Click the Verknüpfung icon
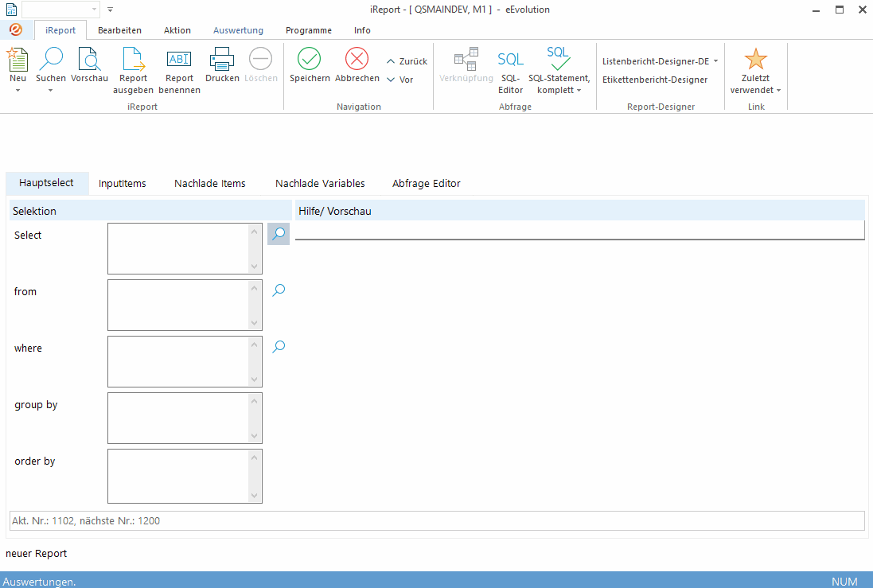 click(x=466, y=59)
